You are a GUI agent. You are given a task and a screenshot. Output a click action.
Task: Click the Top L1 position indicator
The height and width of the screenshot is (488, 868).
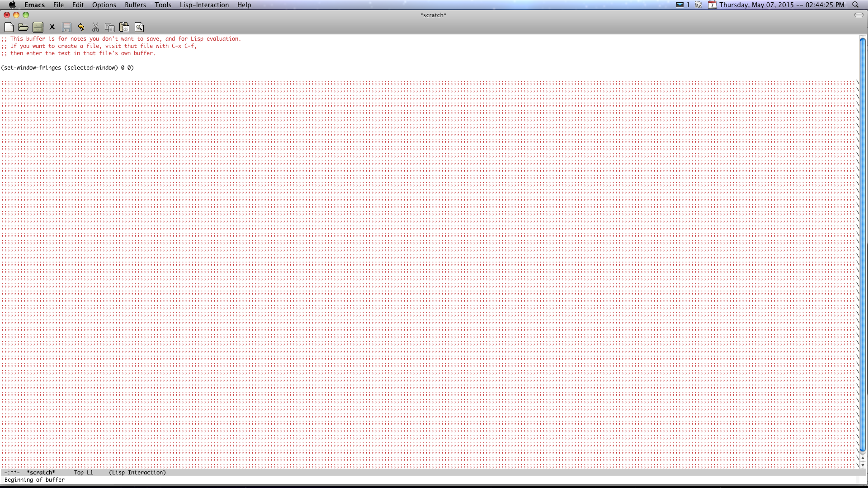pyautogui.click(x=84, y=473)
